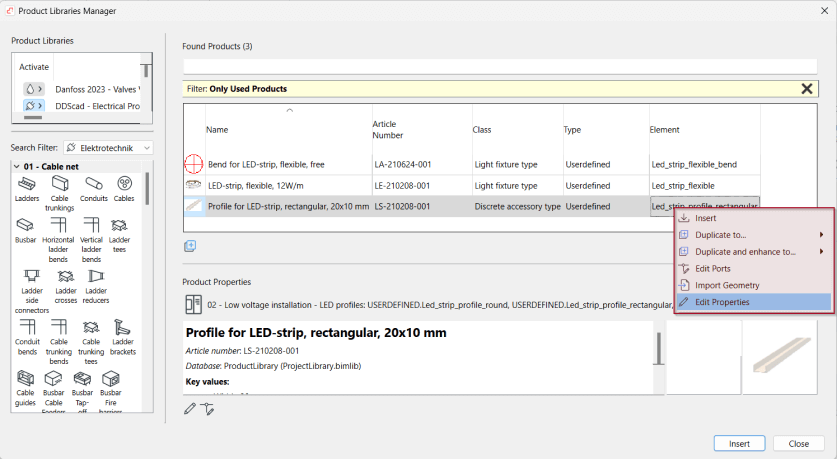Pick the Conduits category icon

point(92,186)
